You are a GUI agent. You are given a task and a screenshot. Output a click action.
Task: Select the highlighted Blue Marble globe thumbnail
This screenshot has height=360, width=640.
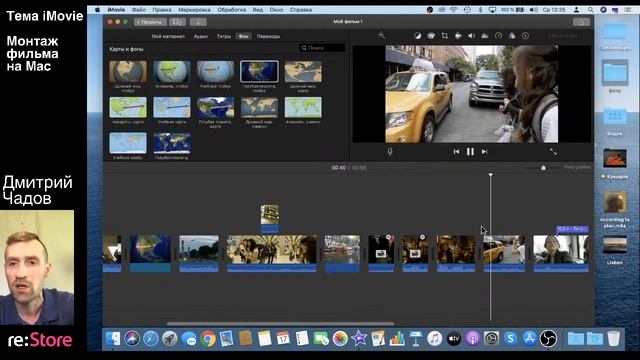coord(259,72)
